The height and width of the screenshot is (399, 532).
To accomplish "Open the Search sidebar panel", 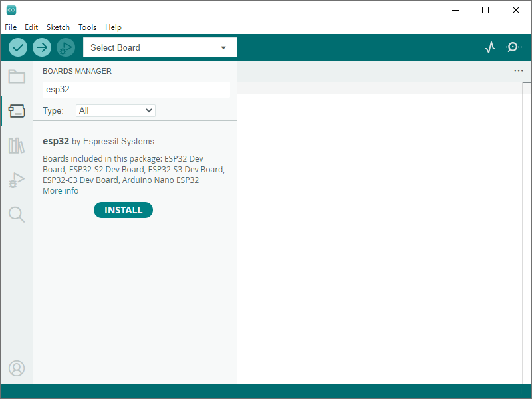I will [17, 215].
